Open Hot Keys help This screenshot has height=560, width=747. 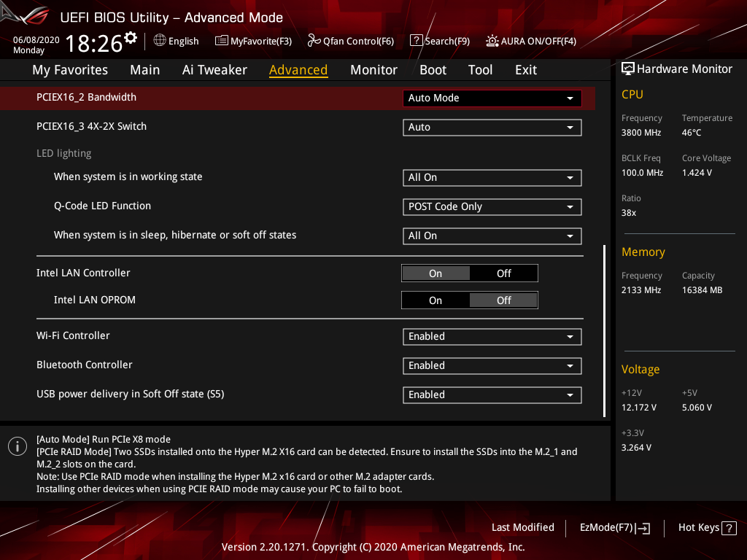pyautogui.click(x=698, y=528)
